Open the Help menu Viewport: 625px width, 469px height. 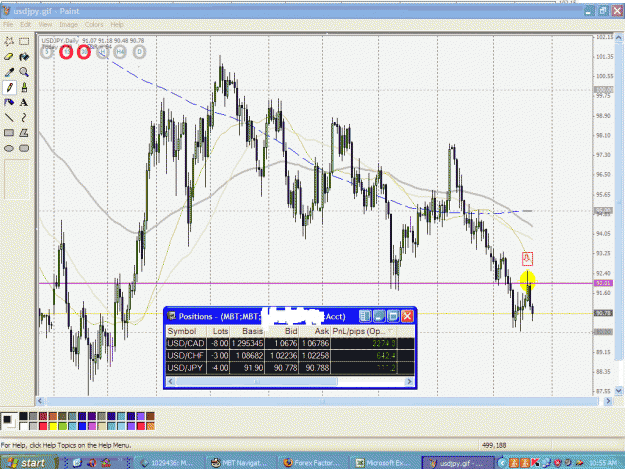point(117,24)
